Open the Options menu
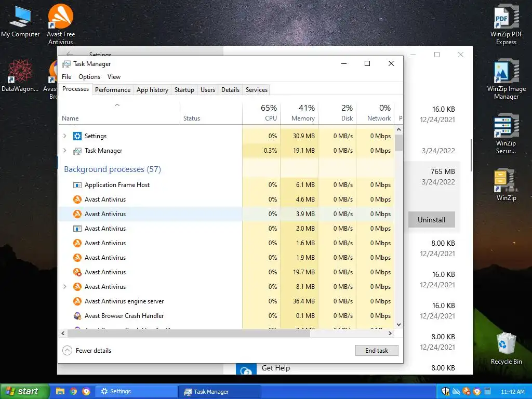532x399 pixels. 89,77
